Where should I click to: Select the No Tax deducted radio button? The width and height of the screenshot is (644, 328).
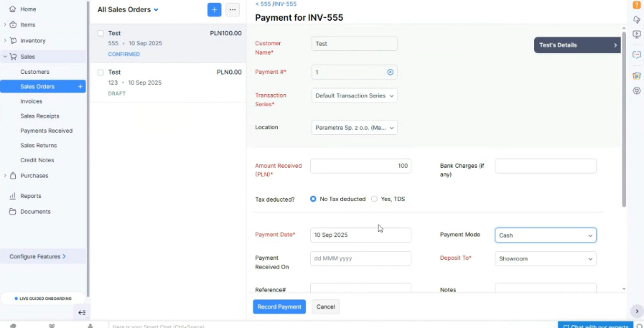[313, 199]
